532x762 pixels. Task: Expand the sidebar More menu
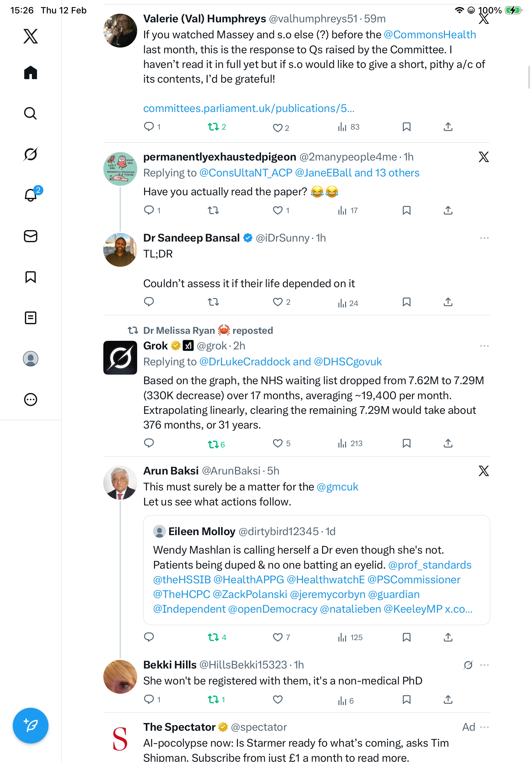[31, 400]
